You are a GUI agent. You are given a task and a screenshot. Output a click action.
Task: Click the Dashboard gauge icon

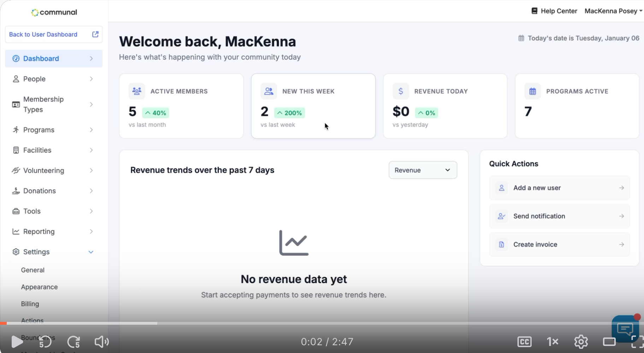pyautogui.click(x=16, y=59)
